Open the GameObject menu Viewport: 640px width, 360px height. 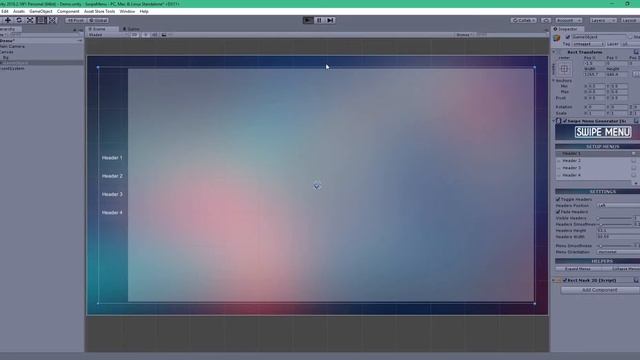[x=41, y=11]
